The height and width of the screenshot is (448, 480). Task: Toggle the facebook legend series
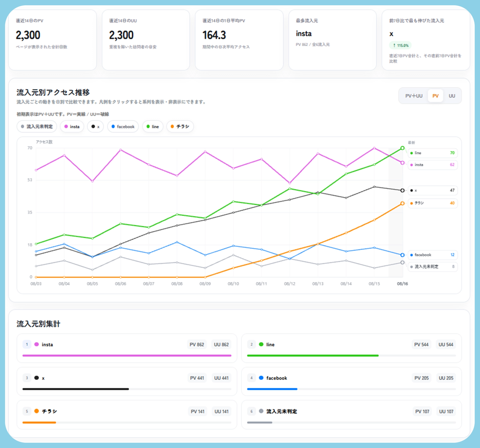[123, 126]
